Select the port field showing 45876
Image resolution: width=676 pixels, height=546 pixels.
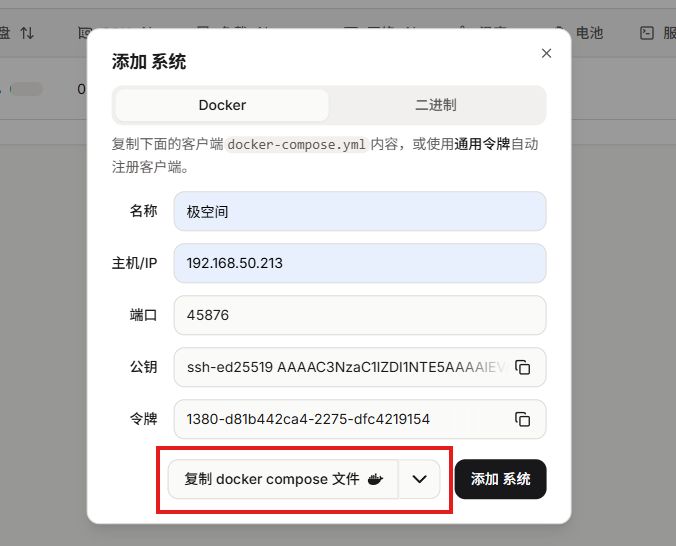click(359, 315)
